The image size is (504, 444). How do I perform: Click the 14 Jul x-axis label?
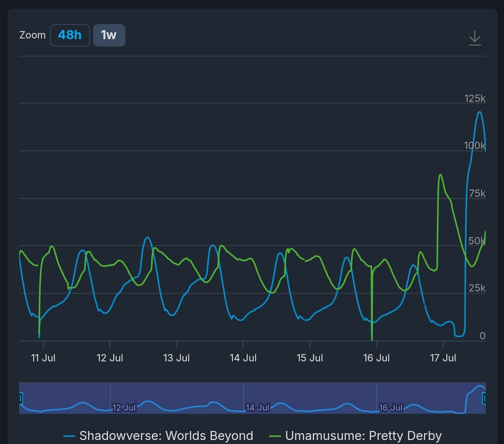(x=243, y=358)
